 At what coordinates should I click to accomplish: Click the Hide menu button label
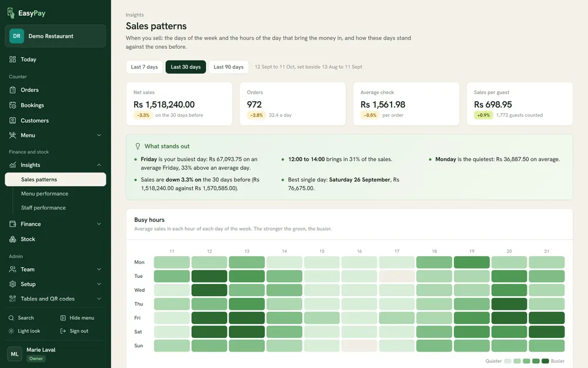coord(82,318)
